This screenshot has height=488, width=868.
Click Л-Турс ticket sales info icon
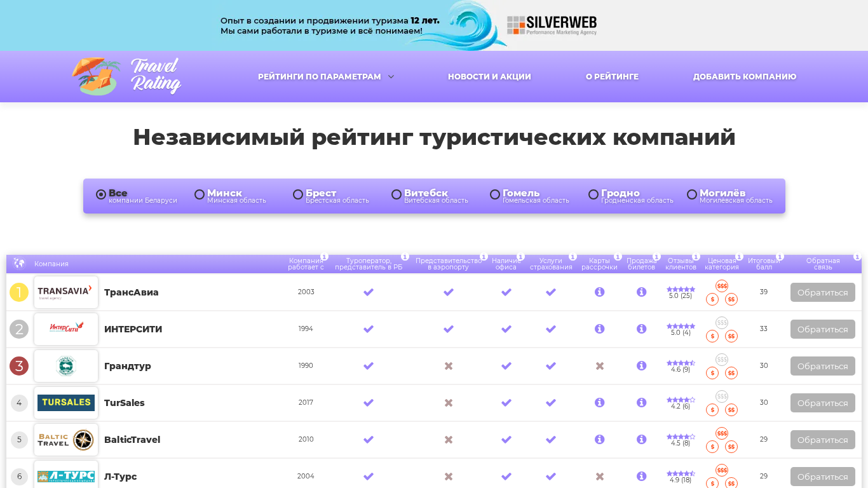tap(642, 477)
